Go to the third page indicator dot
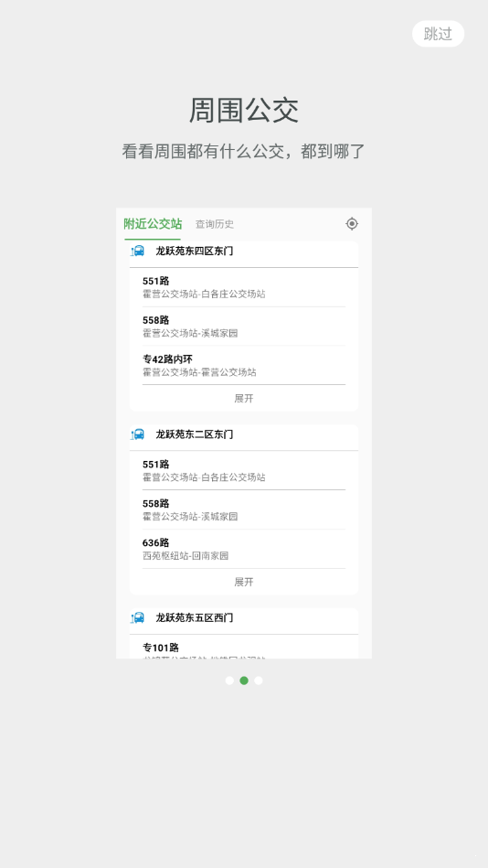Image resolution: width=488 pixels, height=868 pixels. pyautogui.click(x=259, y=680)
